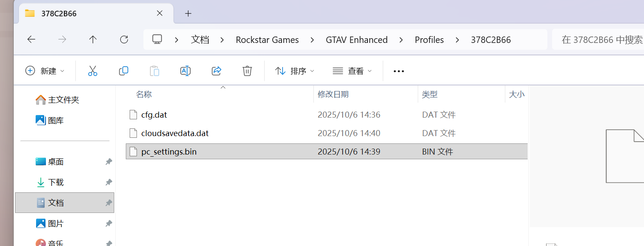Select the cloudsavedata.dat file
This screenshot has height=246, width=644.
(x=175, y=133)
